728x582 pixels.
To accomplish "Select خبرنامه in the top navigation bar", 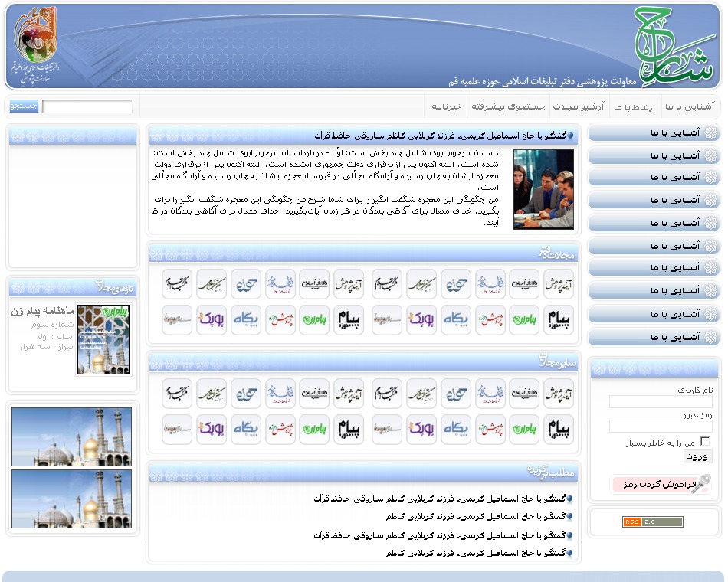I will 445,106.
